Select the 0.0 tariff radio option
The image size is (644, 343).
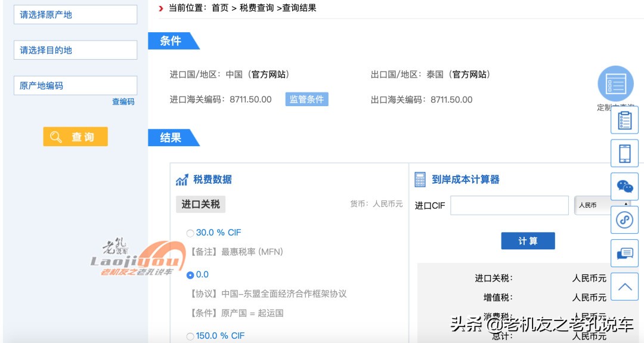pyautogui.click(x=190, y=275)
